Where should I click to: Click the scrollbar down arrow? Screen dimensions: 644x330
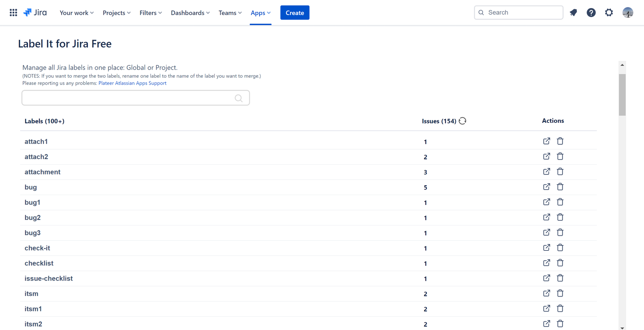coord(622,328)
